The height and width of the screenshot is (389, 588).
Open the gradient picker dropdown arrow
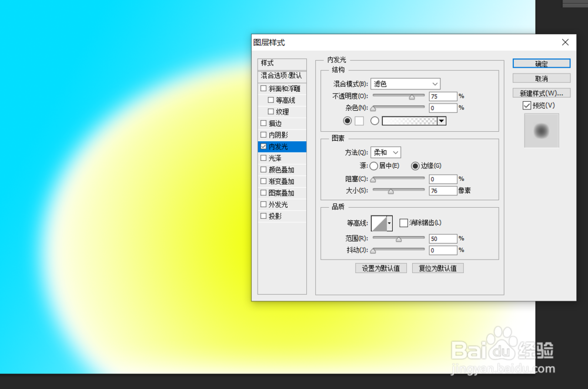(442, 121)
